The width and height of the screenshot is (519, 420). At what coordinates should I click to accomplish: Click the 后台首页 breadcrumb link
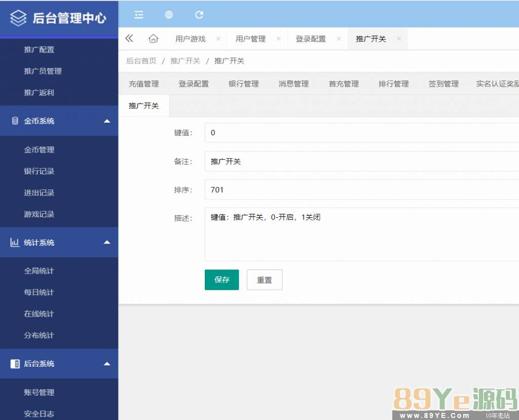(x=141, y=61)
